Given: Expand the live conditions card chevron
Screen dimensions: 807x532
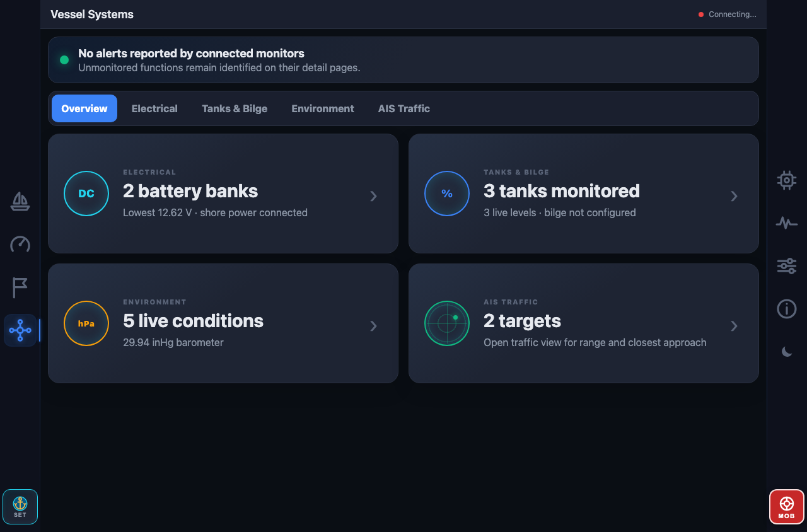Looking at the screenshot, I should [x=374, y=326].
